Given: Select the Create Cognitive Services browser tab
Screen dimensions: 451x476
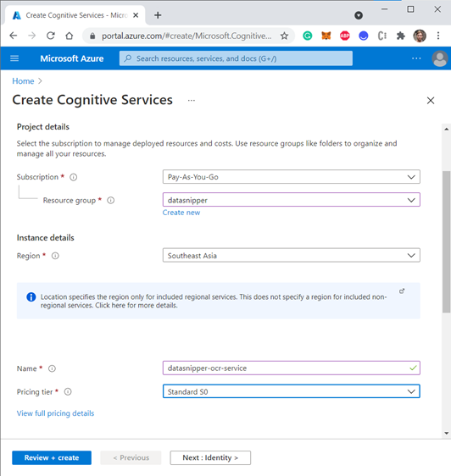Looking at the screenshot, I should point(75,15).
